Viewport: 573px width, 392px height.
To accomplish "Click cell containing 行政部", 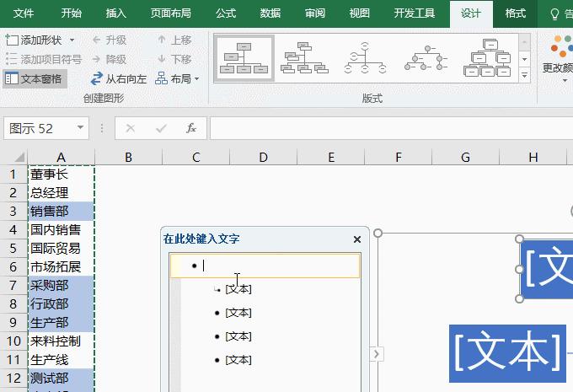I will click(61, 303).
